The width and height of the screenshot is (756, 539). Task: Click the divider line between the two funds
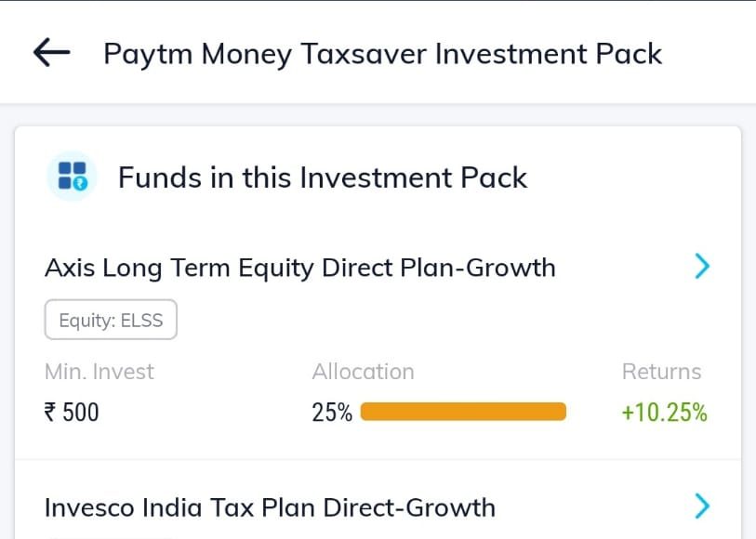pyautogui.click(x=378, y=459)
